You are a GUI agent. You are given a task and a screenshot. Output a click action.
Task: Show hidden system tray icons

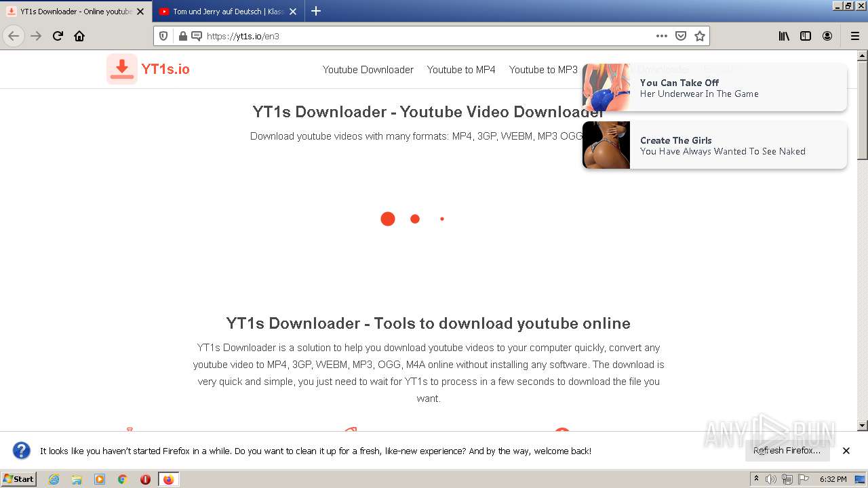(x=757, y=479)
